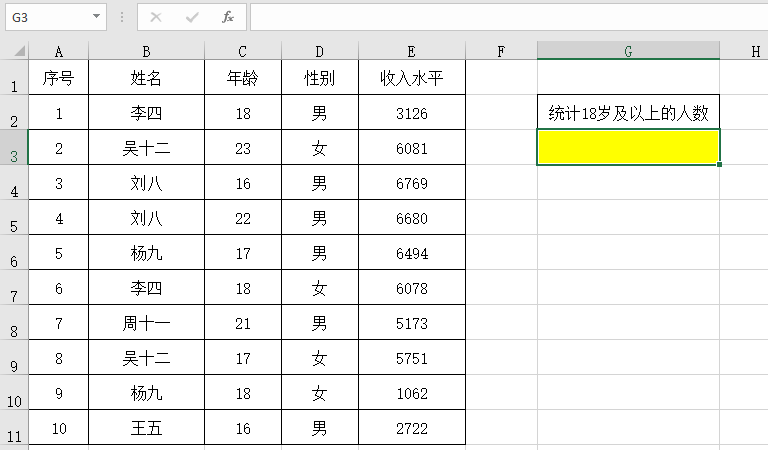This screenshot has width=768, height=450.
Task: Select column B header
Action: click(146, 51)
